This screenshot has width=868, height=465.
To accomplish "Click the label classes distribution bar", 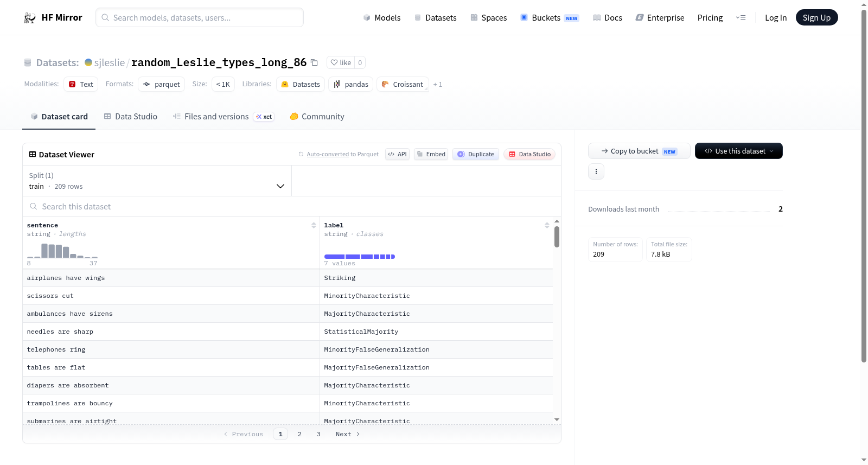I will pos(360,257).
